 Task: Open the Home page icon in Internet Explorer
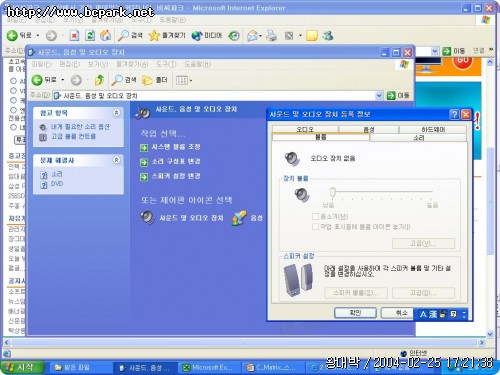click(106, 35)
